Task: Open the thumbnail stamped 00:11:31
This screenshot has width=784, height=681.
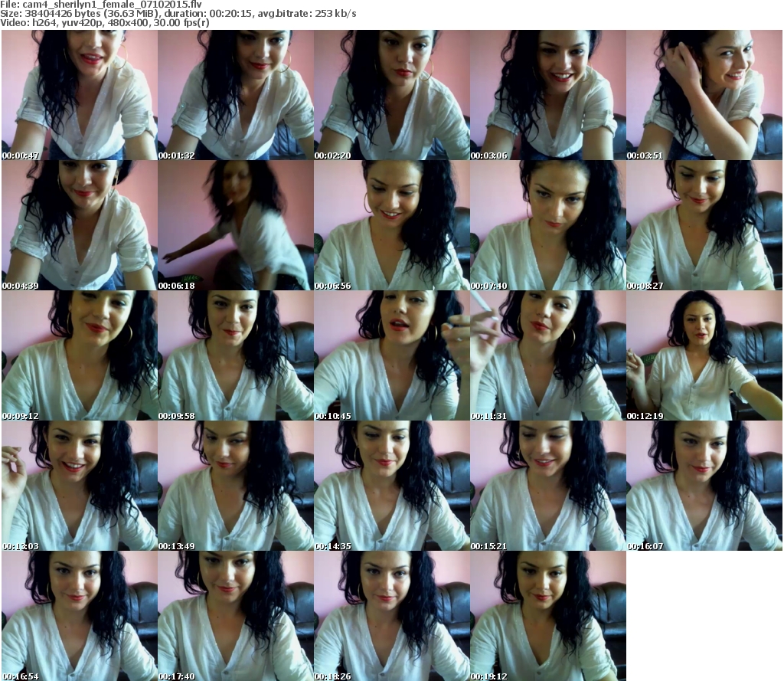Action: point(548,355)
